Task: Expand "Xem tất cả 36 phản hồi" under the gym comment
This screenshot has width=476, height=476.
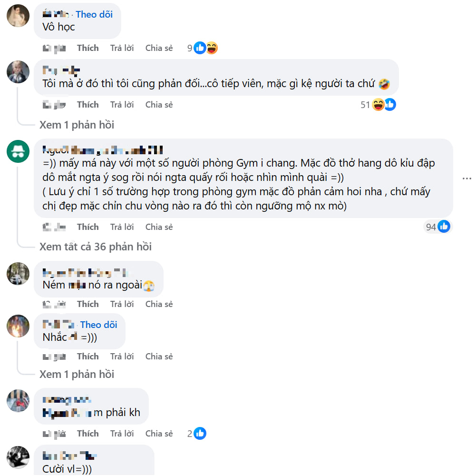Action: point(95,247)
